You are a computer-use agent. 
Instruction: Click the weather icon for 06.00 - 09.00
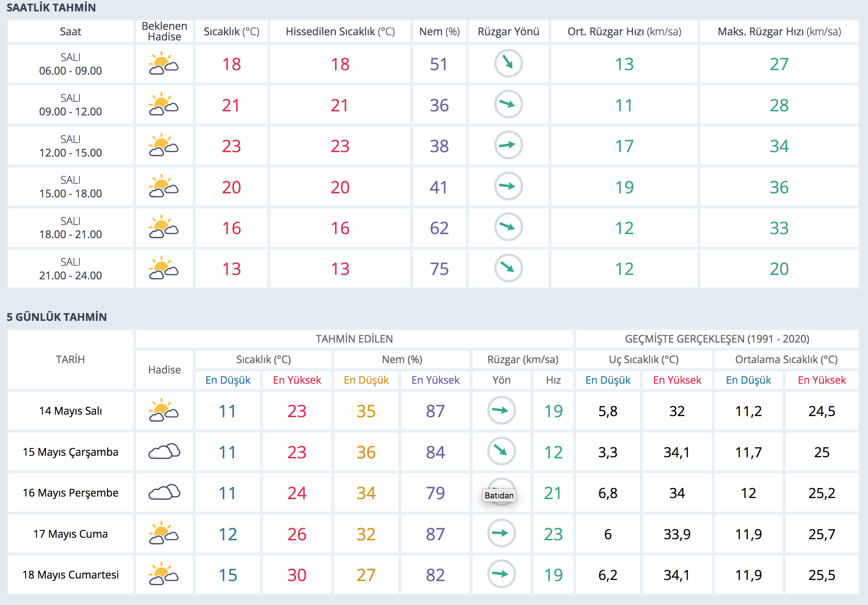(163, 64)
